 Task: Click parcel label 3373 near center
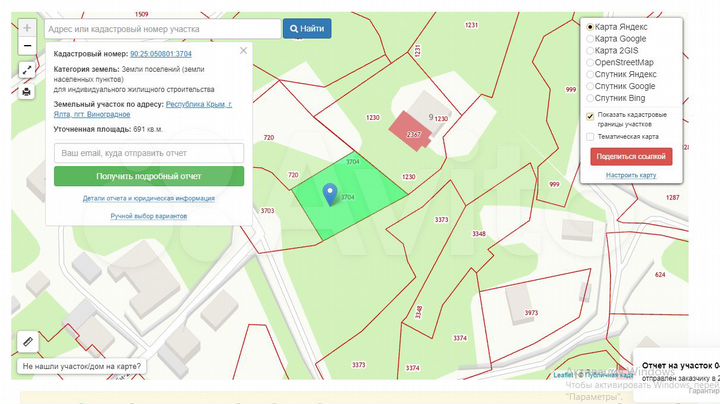point(441,220)
